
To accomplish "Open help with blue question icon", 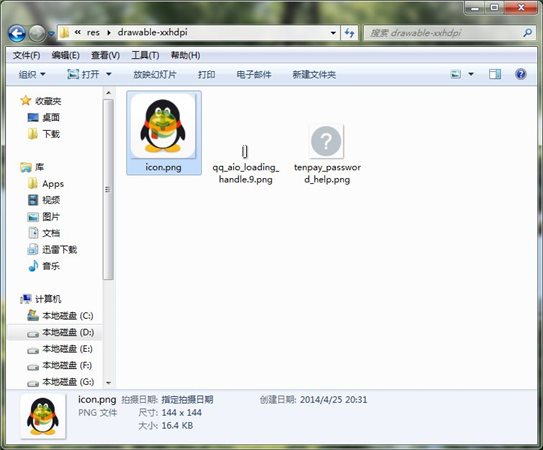I will [x=520, y=74].
